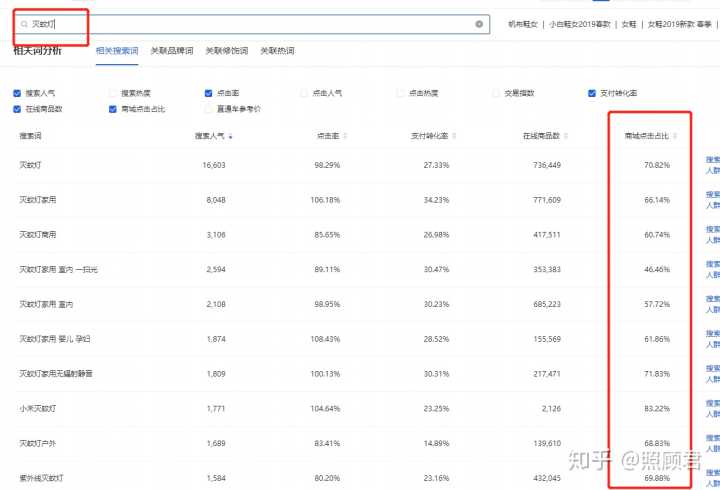Sort by 搜索人气 column arrow
Viewport: 720px width, 490px height.
(231, 136)
